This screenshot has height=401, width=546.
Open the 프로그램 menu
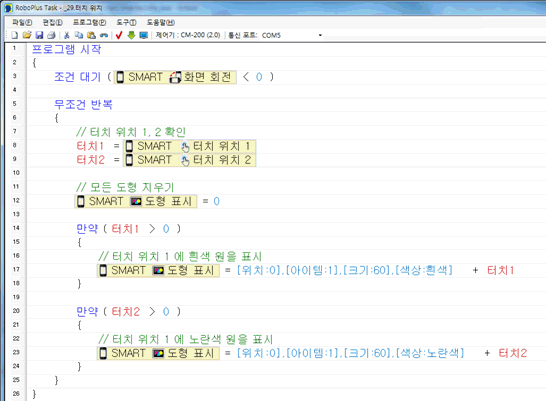click(89, 22)
